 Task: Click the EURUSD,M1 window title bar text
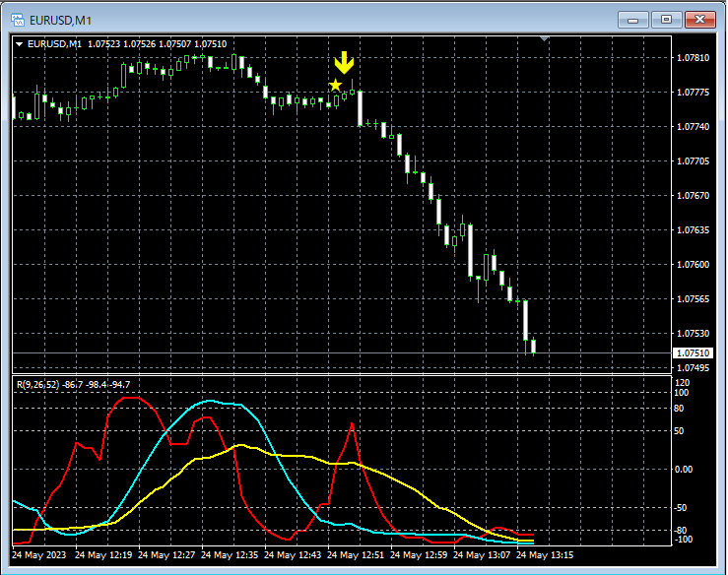(x=59, y=19)
